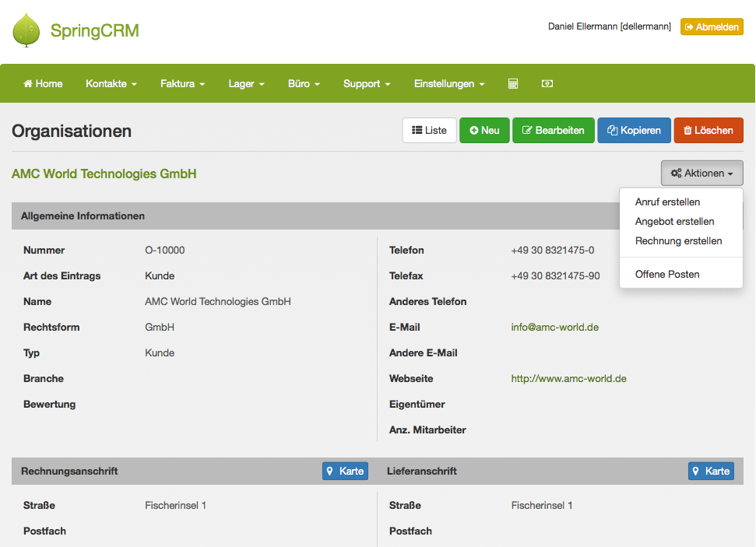
Task: Click the Name value AMC World Technologies GmbH
Action: [x=218, y=302]
